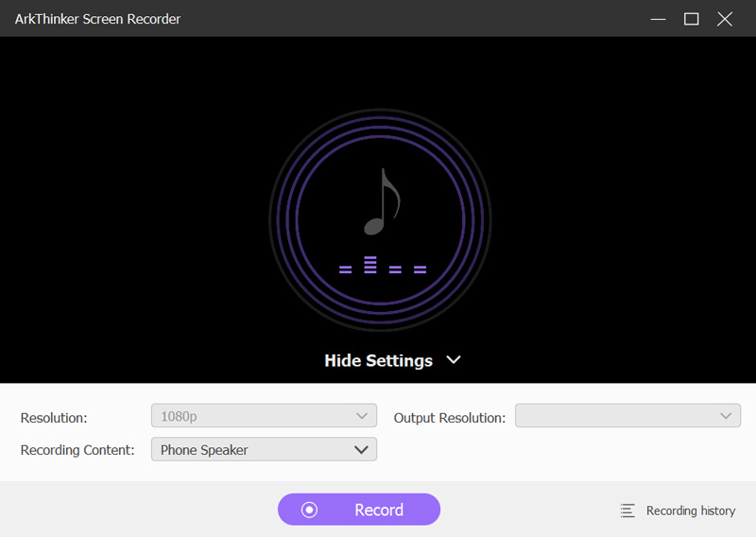Click the "Resolution:" label
756x537 pixels.
pyautogui.click(x=54, y=418)
